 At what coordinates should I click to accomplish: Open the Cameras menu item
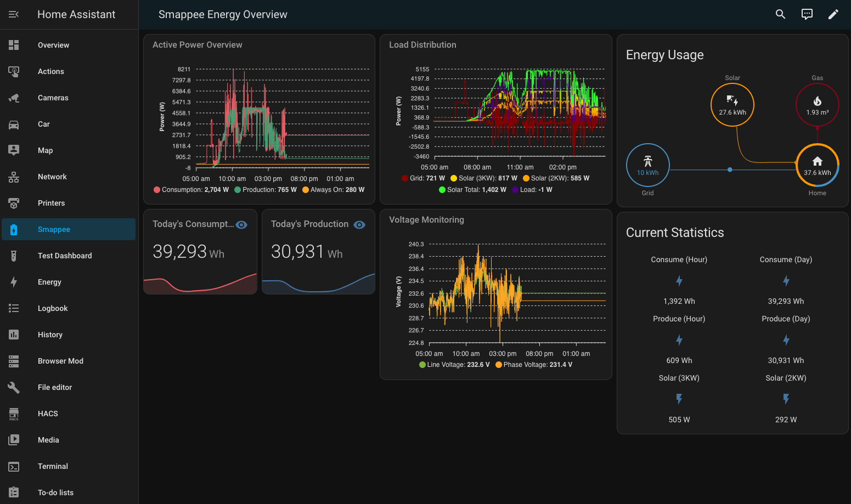coord(69,98)
